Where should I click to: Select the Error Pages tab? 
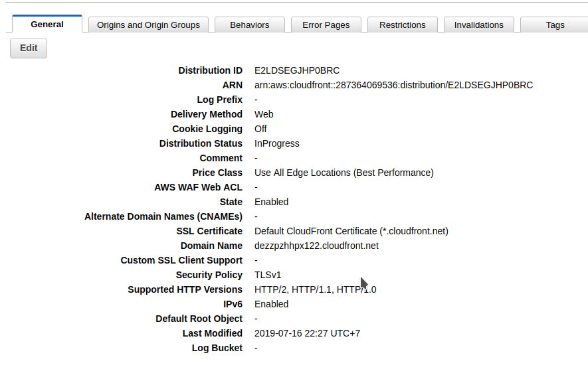point(326,25)
